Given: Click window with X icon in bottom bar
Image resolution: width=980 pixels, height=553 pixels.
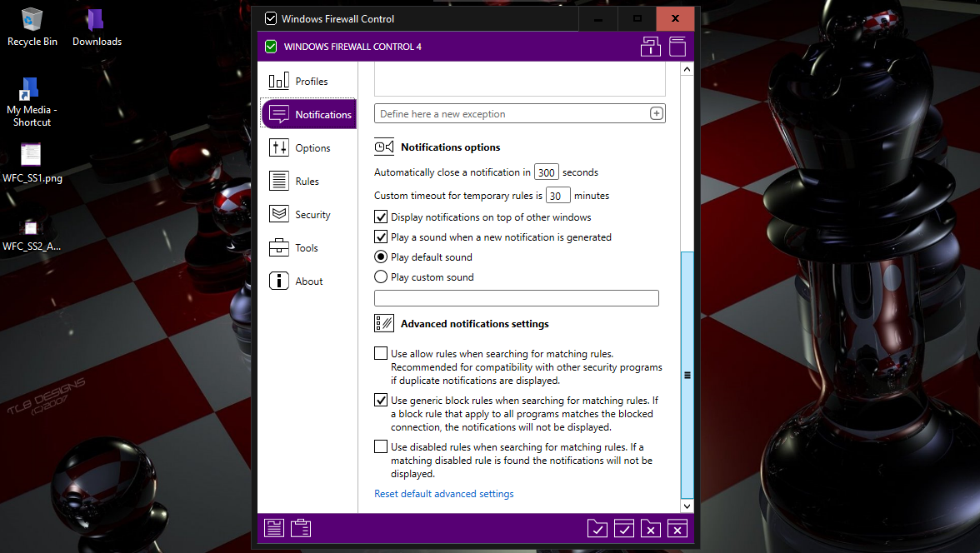Looking at the screenshot, I should click(677, 528).
